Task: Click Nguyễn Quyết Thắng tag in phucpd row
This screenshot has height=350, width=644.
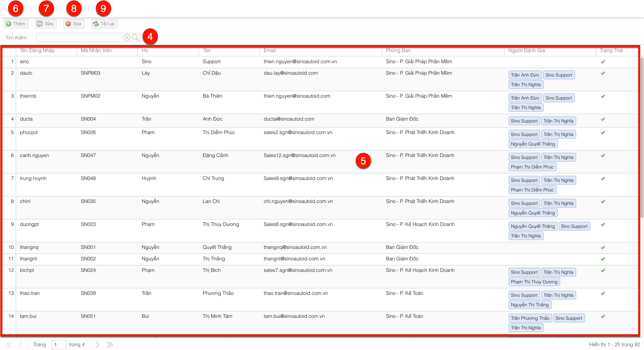Action: coord(533,144)
